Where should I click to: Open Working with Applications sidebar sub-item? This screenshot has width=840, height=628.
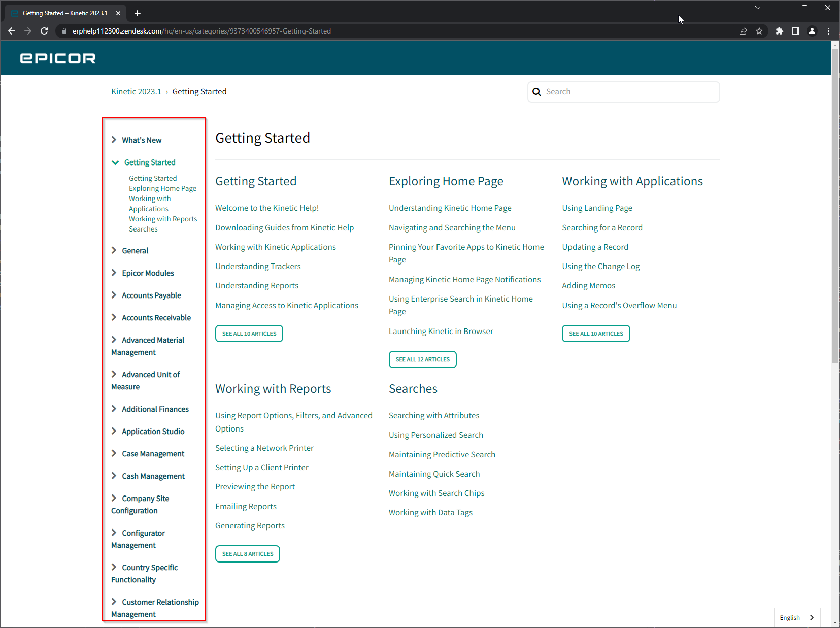pos(150,204)
